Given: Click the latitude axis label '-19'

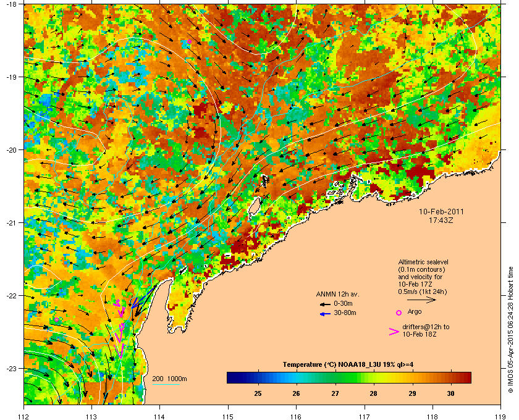Looking at the screenshot, I should pos(11,77).
